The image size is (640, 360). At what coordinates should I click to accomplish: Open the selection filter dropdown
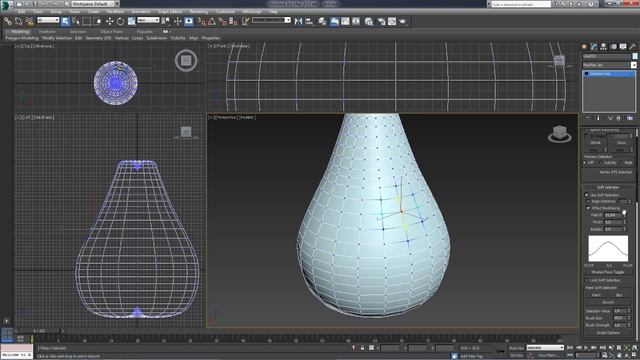tap(48, 20)
